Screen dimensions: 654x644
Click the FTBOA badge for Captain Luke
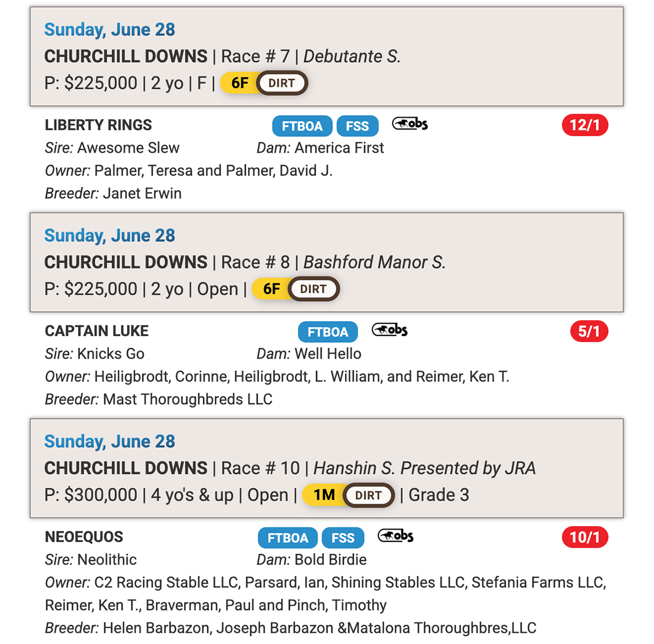(328, 332)
